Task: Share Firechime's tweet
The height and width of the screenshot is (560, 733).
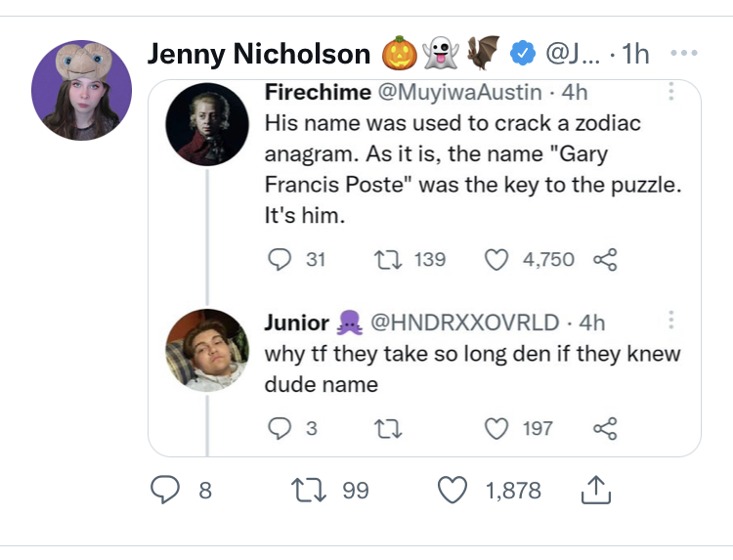Action: tap(606, 259)
